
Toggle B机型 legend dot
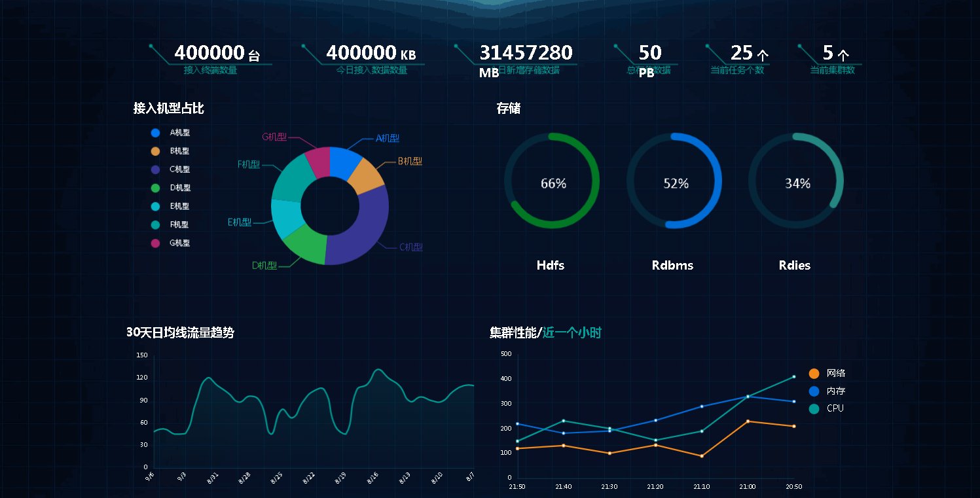[x=155, y=151]
